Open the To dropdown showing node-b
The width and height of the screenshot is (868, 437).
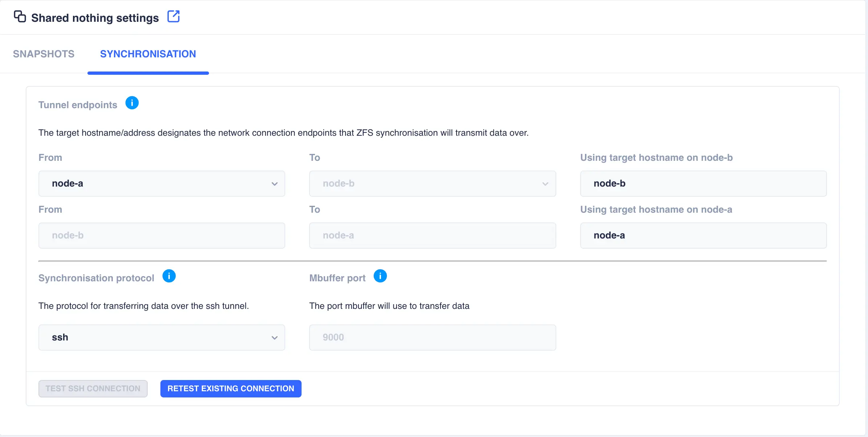432,184
